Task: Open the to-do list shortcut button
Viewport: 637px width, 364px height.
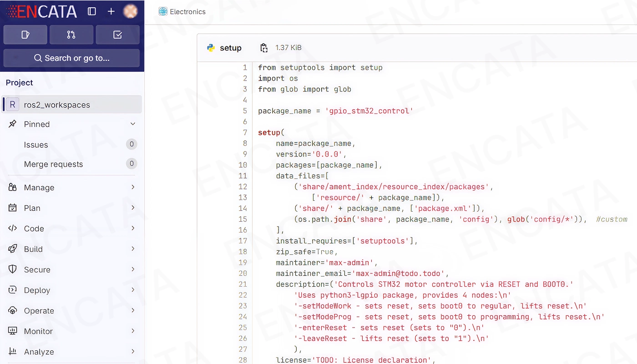Action: tap(117, 35)
